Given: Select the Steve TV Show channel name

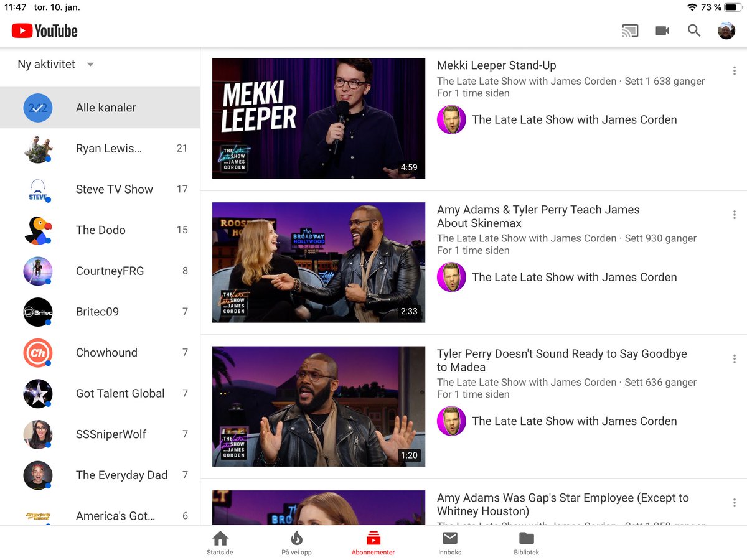Looking at the screenshot, I should [x=115, y=189].
